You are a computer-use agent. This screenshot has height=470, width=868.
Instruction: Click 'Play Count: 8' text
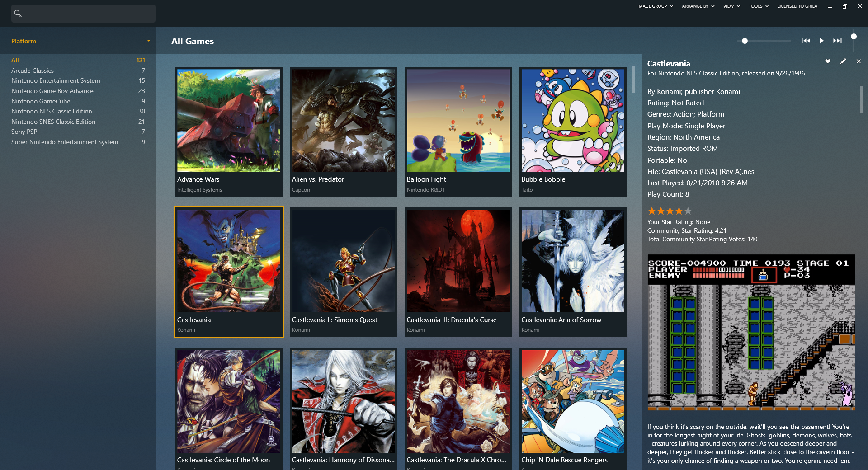(668, 194)
